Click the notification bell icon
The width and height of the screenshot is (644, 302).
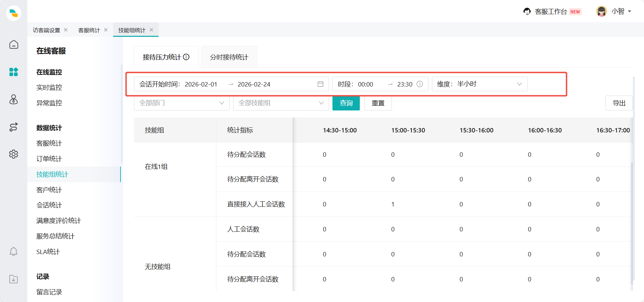(x=14, y=252)
